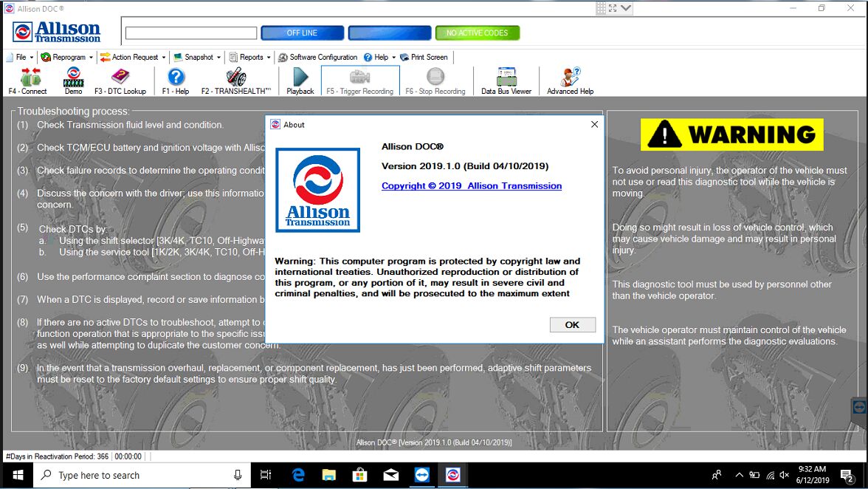Click the NO ACTIVE CODES indicator

(x=477, y=33)
